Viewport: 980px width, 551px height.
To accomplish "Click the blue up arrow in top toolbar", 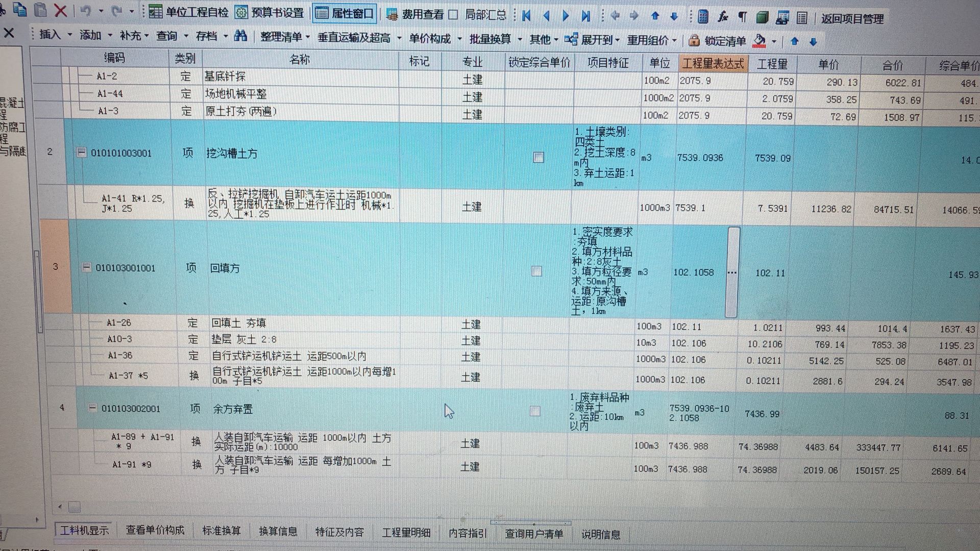I will tap(655, 16).
